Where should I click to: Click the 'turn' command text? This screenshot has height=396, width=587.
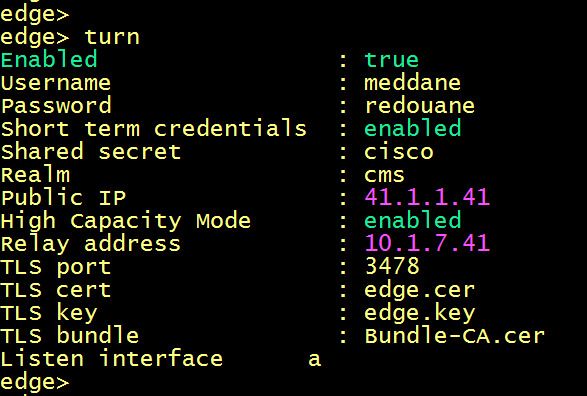pyautogui.click(x=112, y=37)
